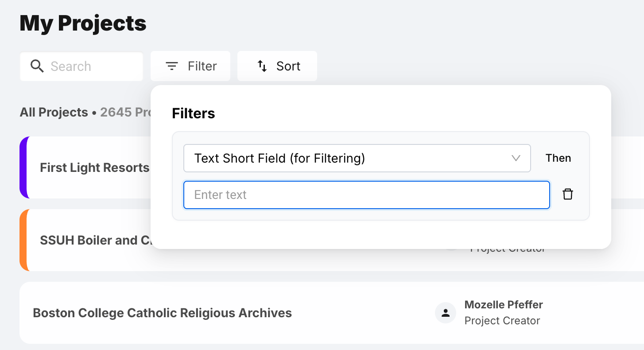
Task: Select the All Projects label
Action: click(x=54, y=113)
